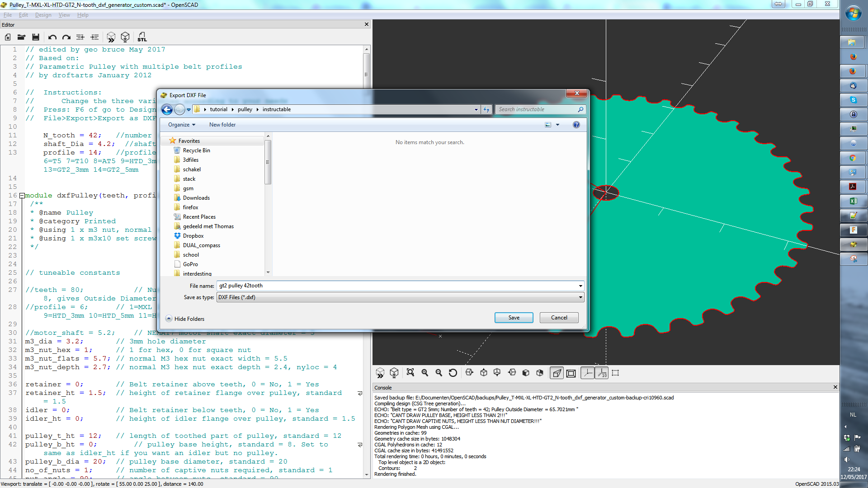Open recent locations dropdown arrow

tap(189, 110)
